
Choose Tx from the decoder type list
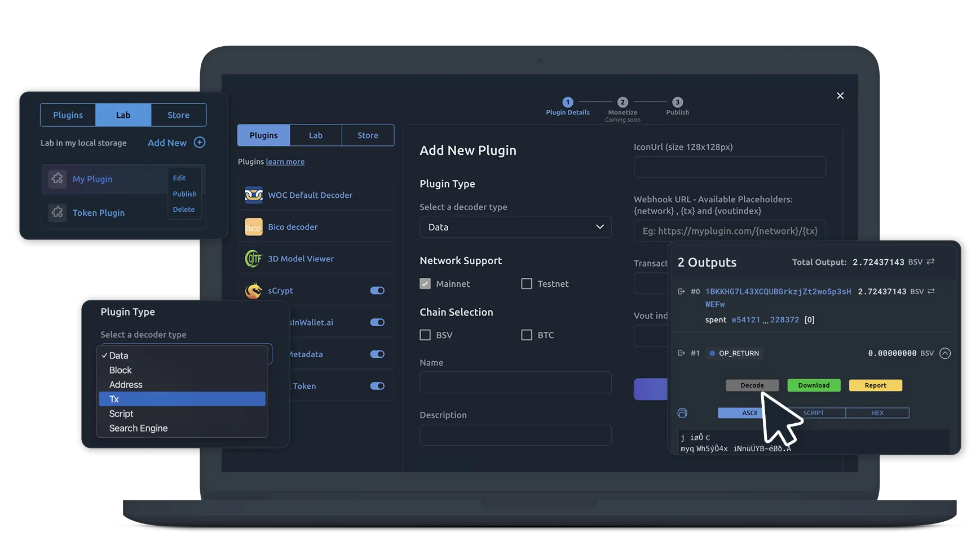(x=182, y=399)
